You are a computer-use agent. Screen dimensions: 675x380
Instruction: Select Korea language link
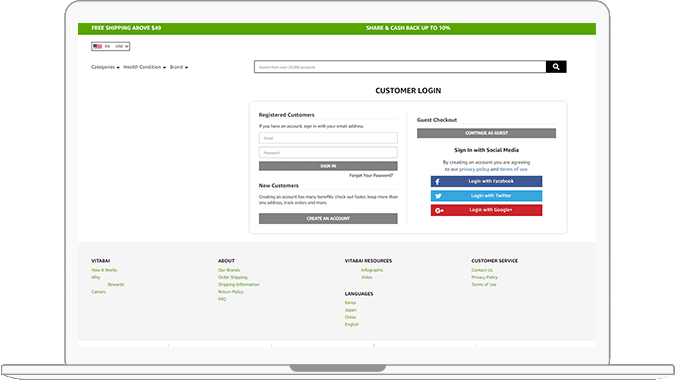click(350, 303)
